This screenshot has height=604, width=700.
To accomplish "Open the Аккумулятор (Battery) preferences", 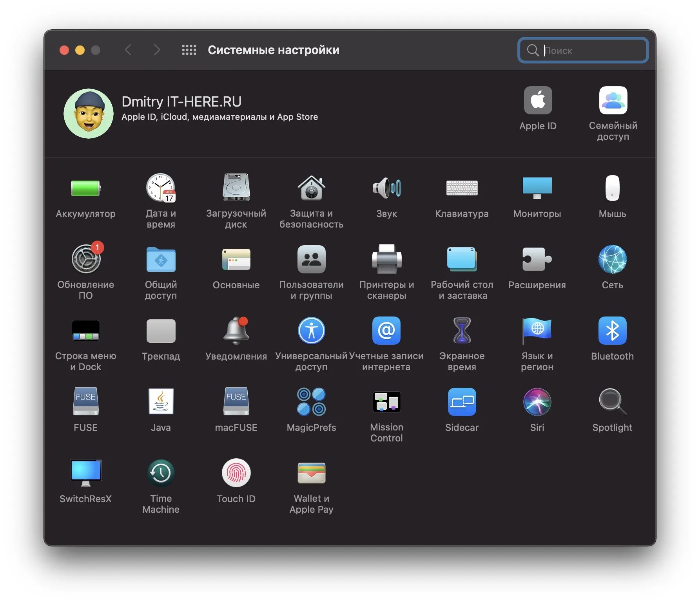I will tap(85, 188).
